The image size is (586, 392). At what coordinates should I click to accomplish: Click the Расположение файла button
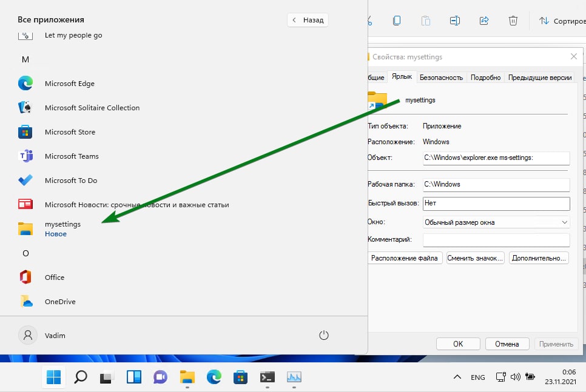(405, 258)
